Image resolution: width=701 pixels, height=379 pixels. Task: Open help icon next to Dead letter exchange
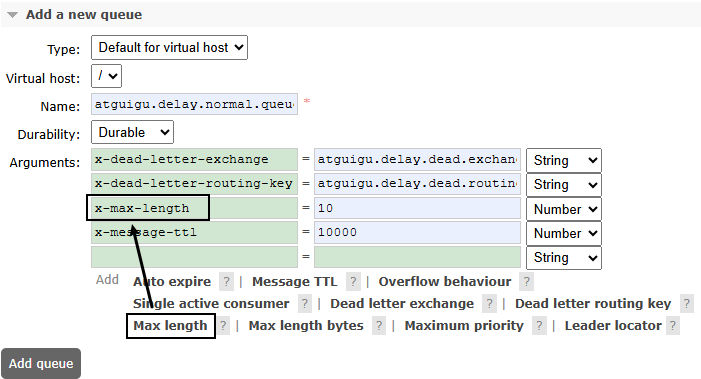point(489,304)
